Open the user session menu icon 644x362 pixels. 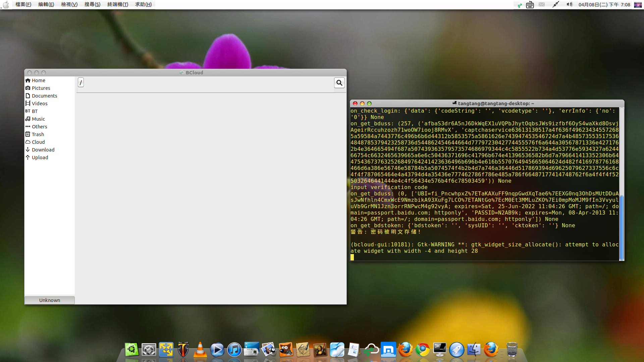[638, 5]
